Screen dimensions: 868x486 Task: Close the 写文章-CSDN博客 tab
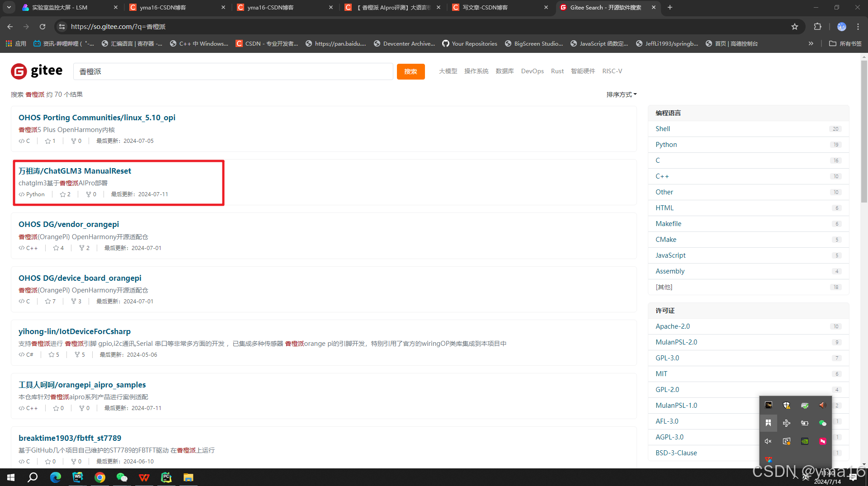tap(546, 7)
